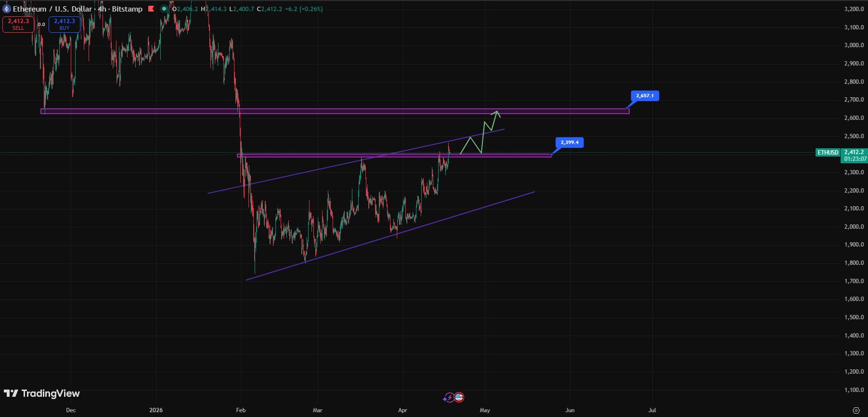Click the ETHUSD price tag on the axis
The height and width of the screenshot is (417, 868).
click(x=828, y=153)
